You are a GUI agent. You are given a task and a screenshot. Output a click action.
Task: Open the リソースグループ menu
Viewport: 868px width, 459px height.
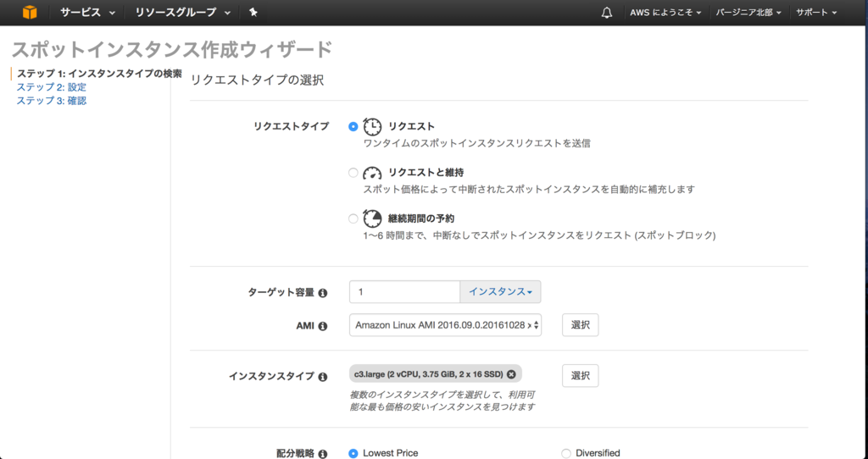pos(183,12)
